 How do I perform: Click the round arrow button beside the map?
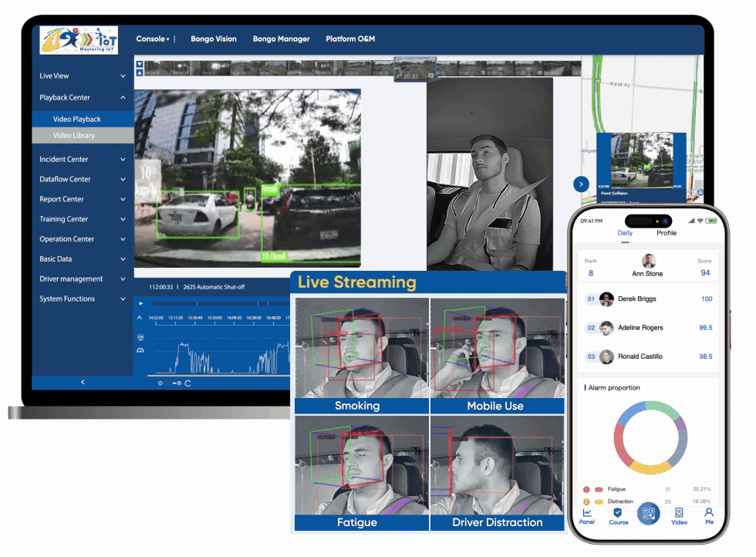(x=581, y=184)
